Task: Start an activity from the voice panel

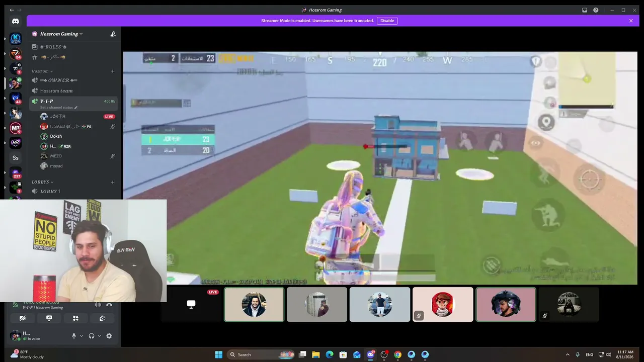Action: [x=75, y=318]
